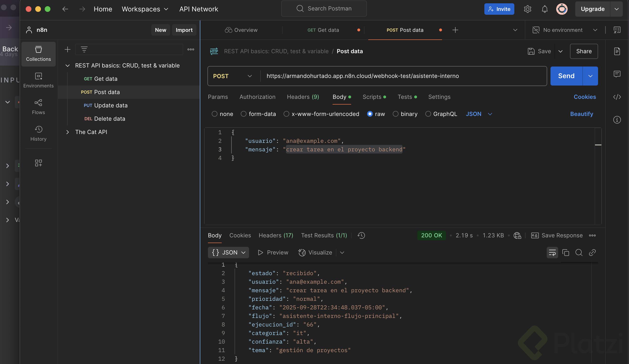Image resolution: width=629 pixels, height=364 pixels.
Task: Open the code snippet panel icon
Action: point(617,97)
